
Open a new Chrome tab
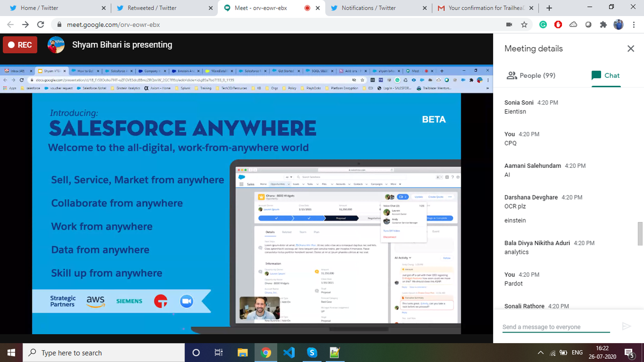click(548, 8)
